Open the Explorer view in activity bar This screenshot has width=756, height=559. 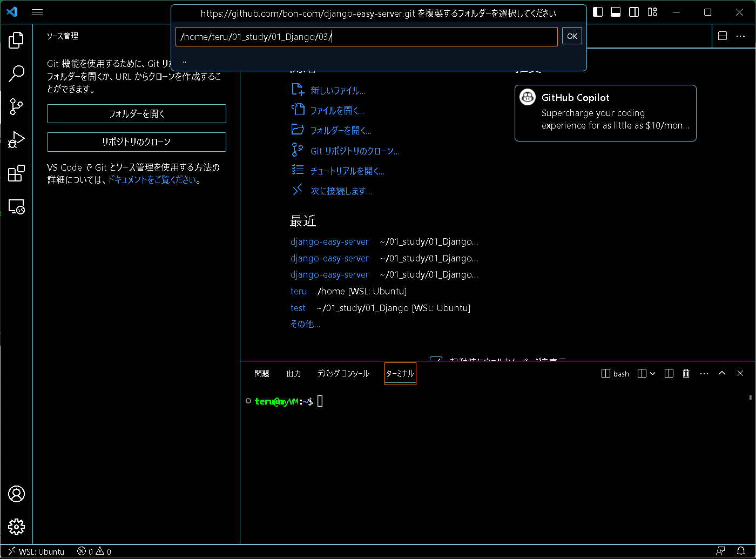tap(16, 39)
